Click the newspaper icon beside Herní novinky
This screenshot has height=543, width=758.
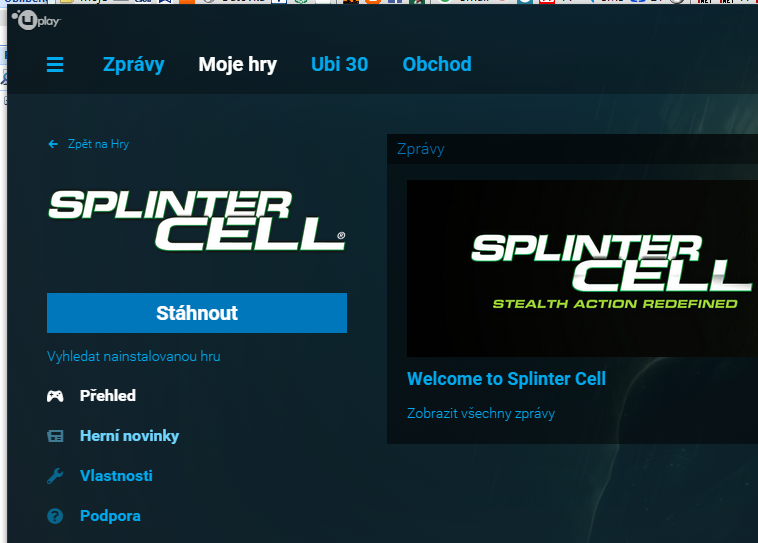[x=55, y=436]
